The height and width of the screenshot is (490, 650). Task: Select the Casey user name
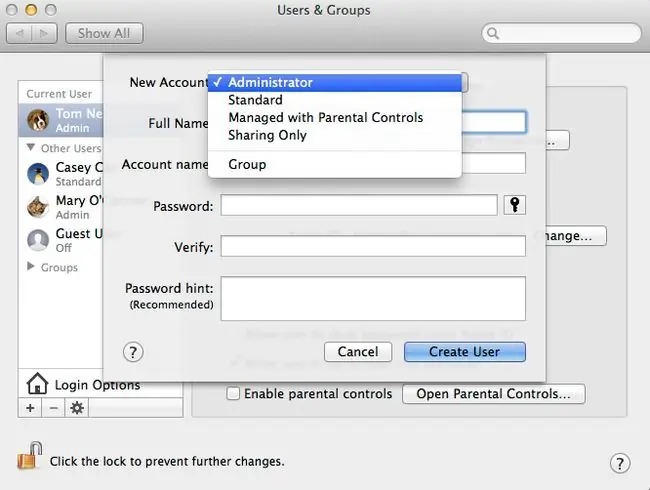(x=79, y=167)
